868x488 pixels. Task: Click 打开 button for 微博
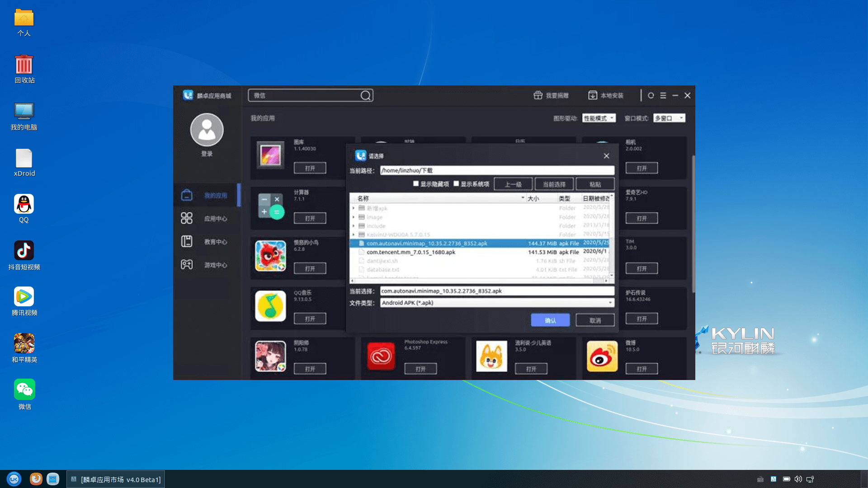click(642, 369)
